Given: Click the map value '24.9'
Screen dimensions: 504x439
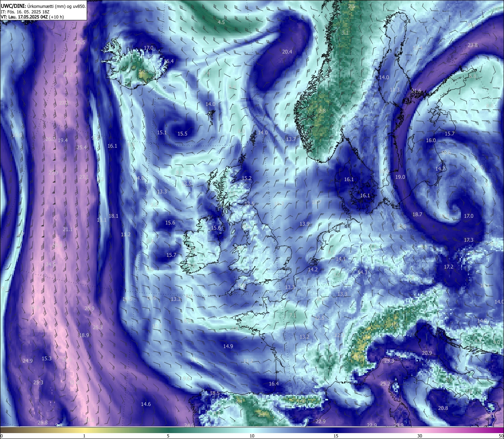Looking at the screenshot, I should tap(28, 361).
